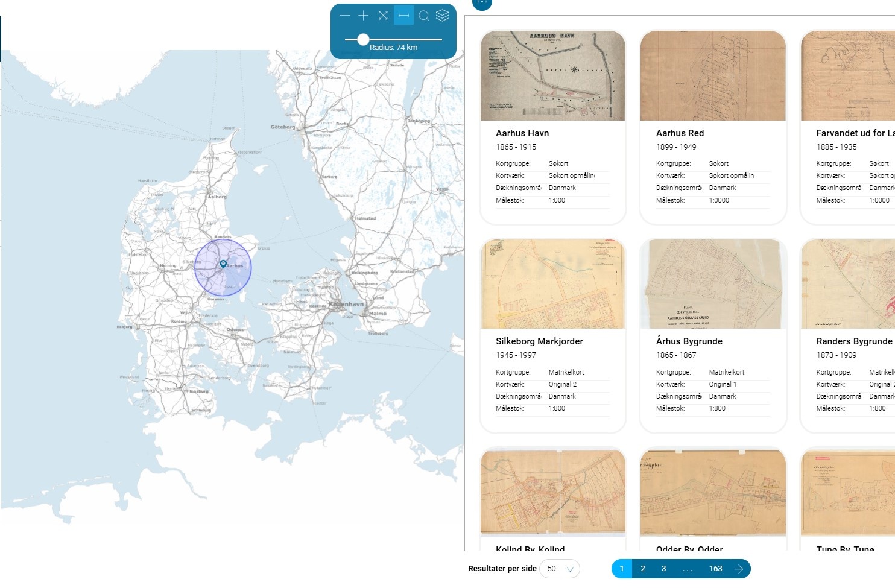Open the Farvandet ud for map thumbnail
This screenshot has width=895, height=588.
point(848,76)
